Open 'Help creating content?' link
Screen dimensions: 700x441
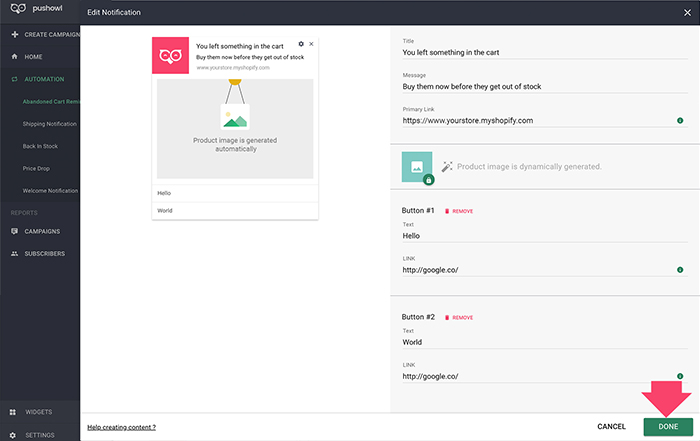(x=121, y=427)
